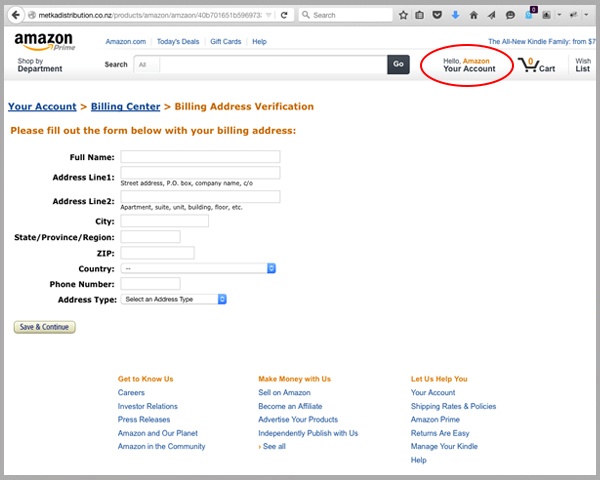Open Amazon and Our Planet link

pos(158,433)
